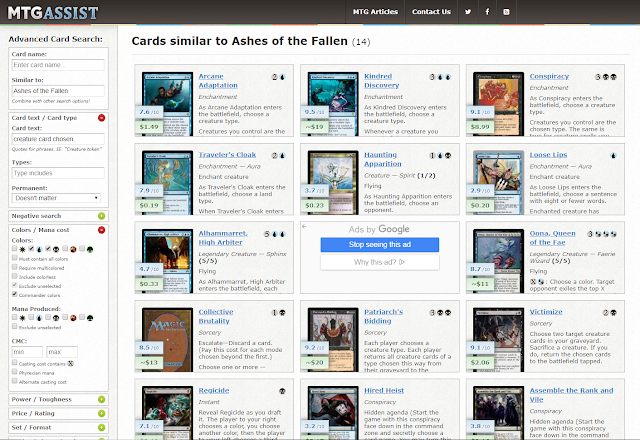Tick green checkbox under Mana Produced
The image size is (640, 440).
(82, 317)
